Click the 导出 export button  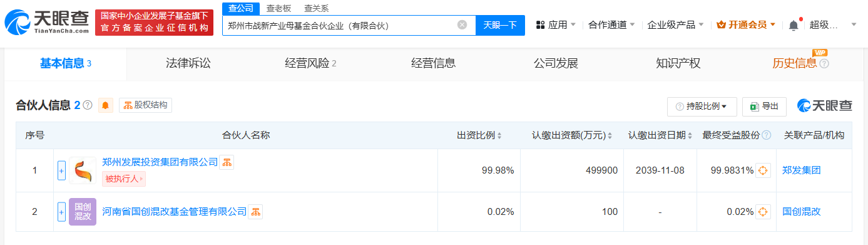pyautogui.click(x=764, y=107)
